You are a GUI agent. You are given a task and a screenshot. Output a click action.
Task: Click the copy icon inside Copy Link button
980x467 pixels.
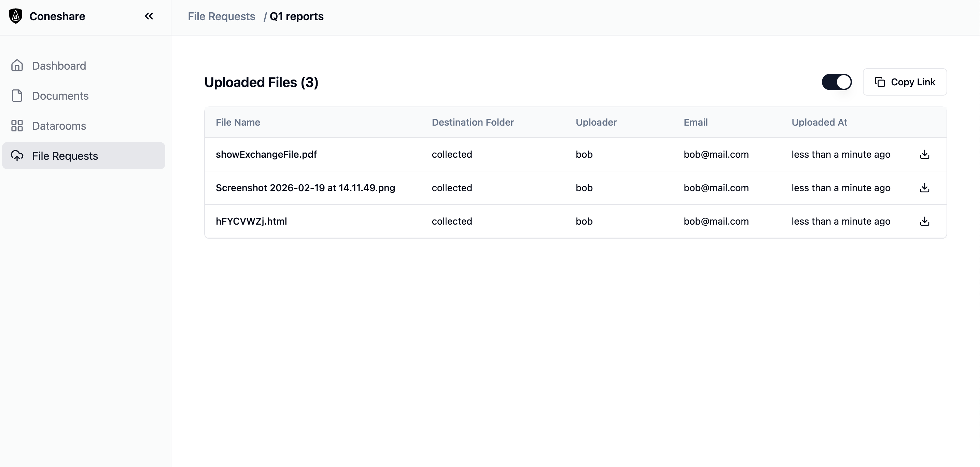pos(881,82)
